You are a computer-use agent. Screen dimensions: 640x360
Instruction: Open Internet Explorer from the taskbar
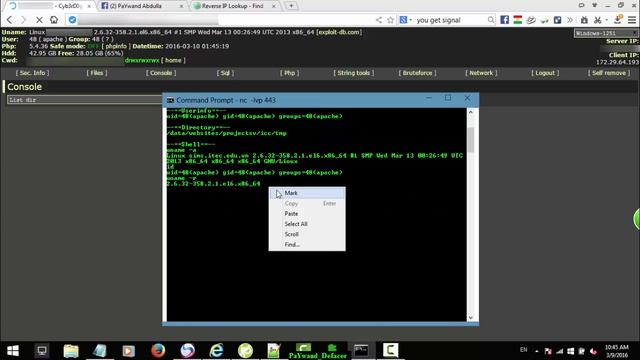pos(216,351)
